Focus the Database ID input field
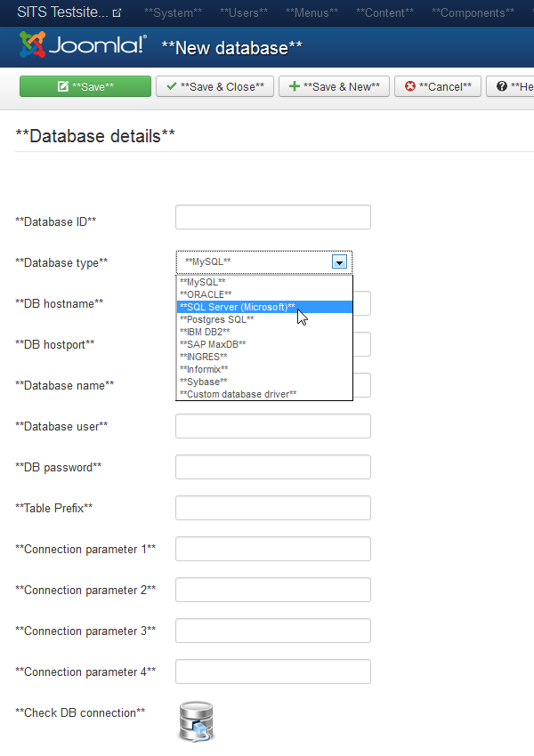The image size is (534, 756). 273,218
